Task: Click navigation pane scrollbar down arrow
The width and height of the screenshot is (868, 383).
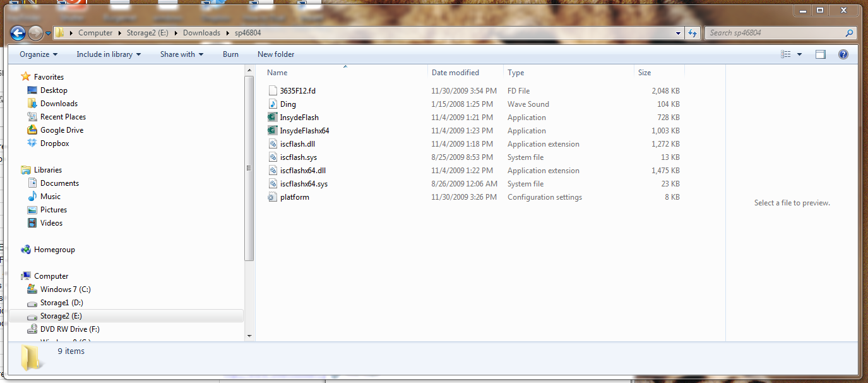Action: click(x=249, y=336)
